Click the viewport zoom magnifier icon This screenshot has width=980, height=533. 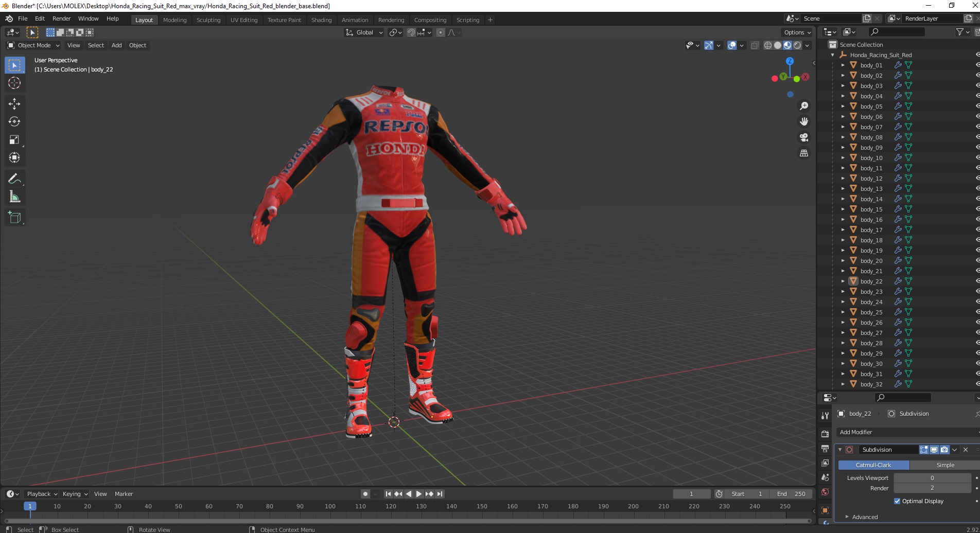[x=803, y=106]
